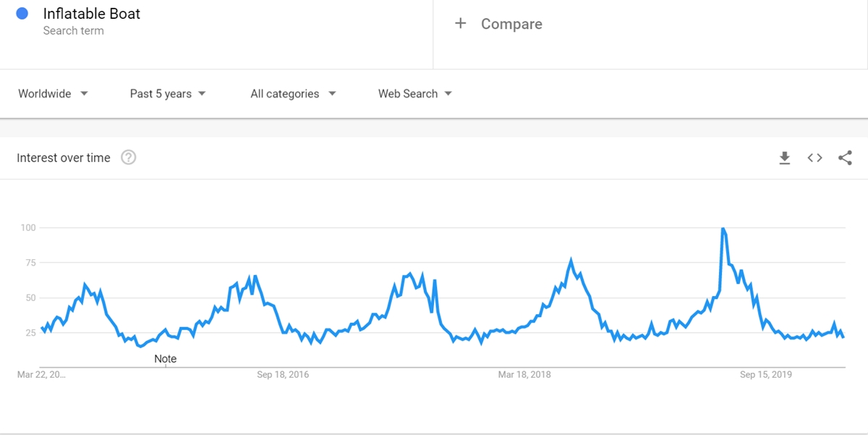
Task: Share the interest over time chart
Action: [845, 158]
